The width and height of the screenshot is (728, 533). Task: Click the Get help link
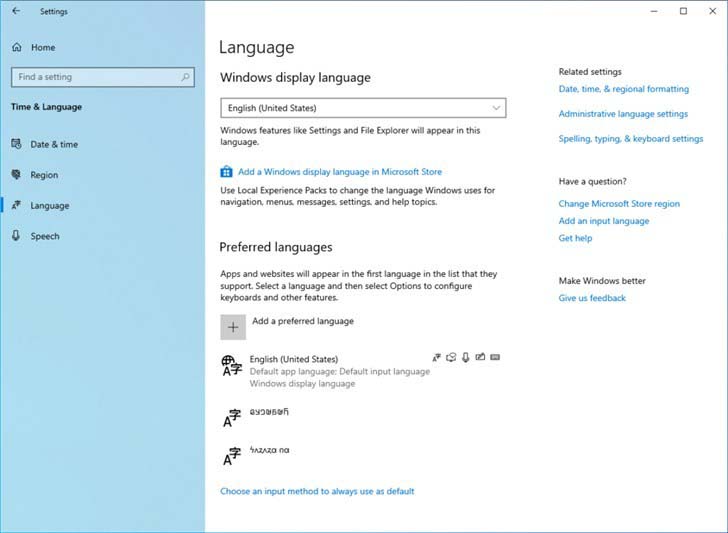coord(575,238)
